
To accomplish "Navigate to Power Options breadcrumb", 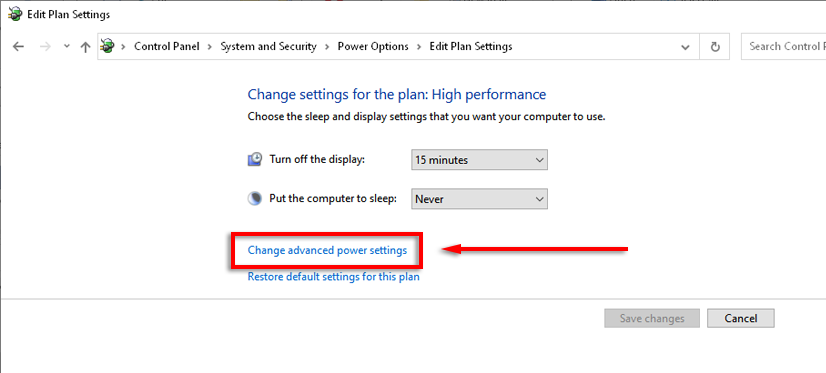I will (x=373, y=46).
